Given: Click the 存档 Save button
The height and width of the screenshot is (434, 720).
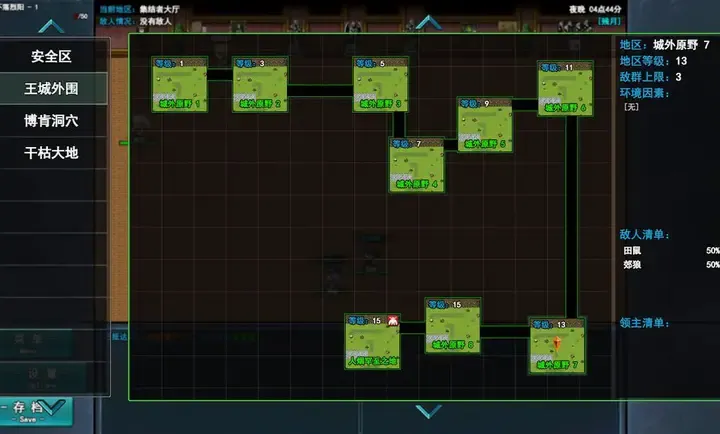Looking at the screenshot, I should (36, 411).
